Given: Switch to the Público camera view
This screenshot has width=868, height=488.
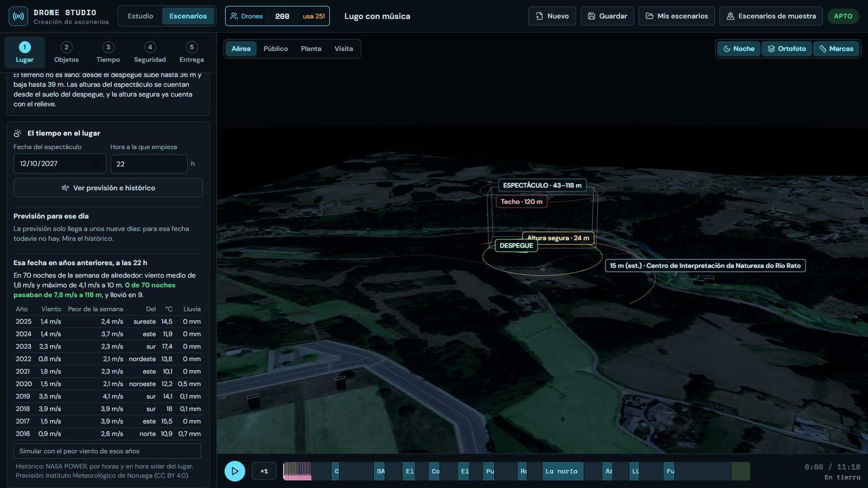Looking at the screenshot, I should [276, 49].
